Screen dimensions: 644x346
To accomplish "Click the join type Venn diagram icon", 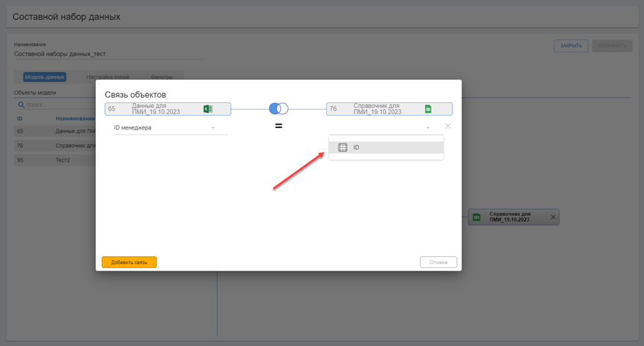I will pyautogui.click(x=278, y=109).
